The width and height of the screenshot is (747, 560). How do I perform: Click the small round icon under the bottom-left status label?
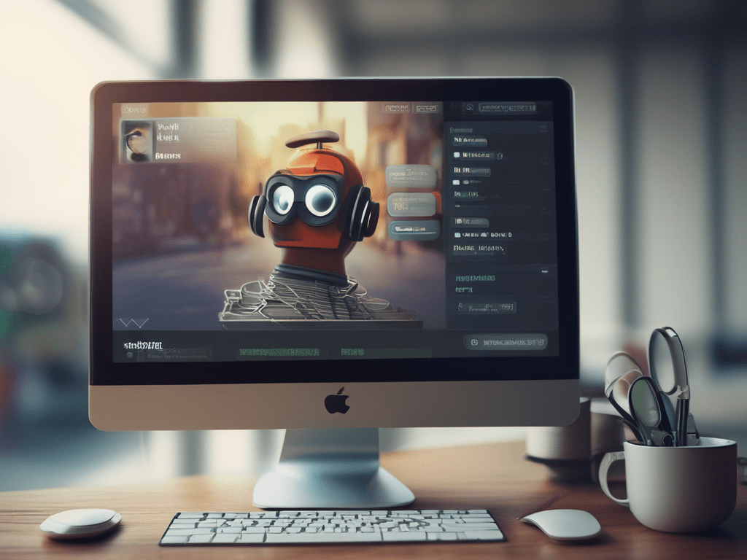pyautogui.click(x=131, y=355)
